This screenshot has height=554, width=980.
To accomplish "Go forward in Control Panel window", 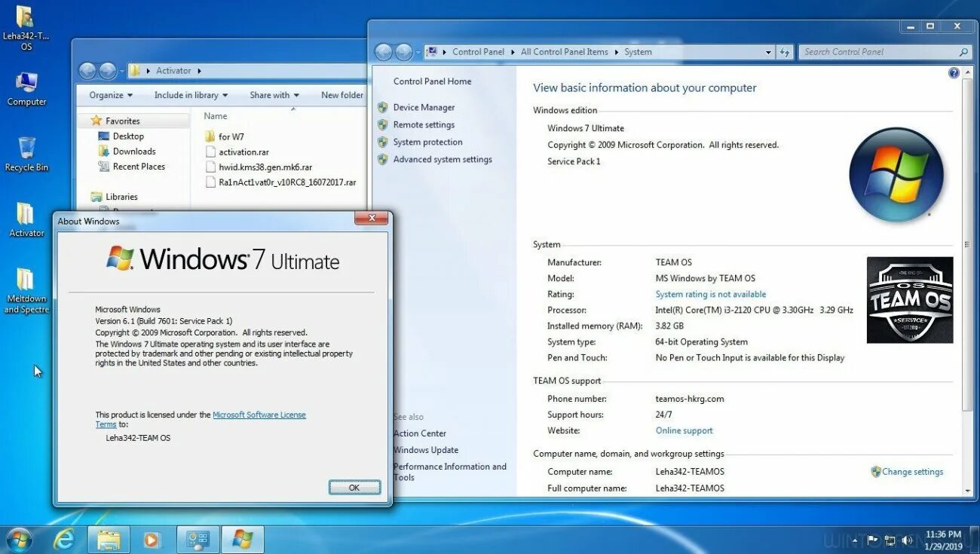I will (404, 52).
